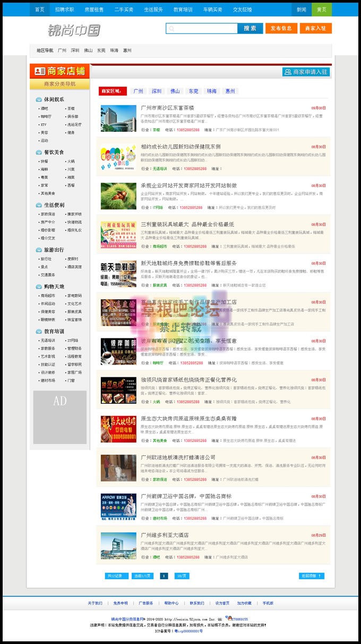Click the 生活便利 category icon
The image size is (361, 644).
point(39,205)
